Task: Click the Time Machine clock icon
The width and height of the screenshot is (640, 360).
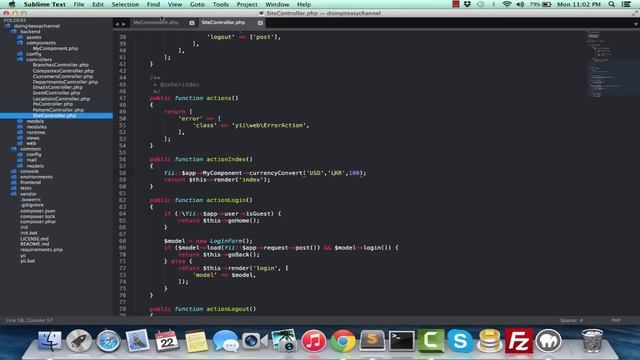Action: coord(480,4)
